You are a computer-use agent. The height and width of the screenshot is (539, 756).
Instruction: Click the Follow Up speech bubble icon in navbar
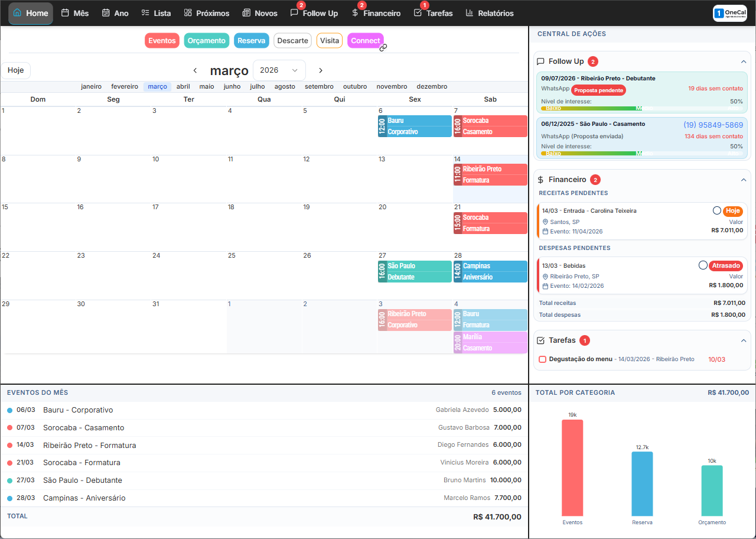(294, 13)
